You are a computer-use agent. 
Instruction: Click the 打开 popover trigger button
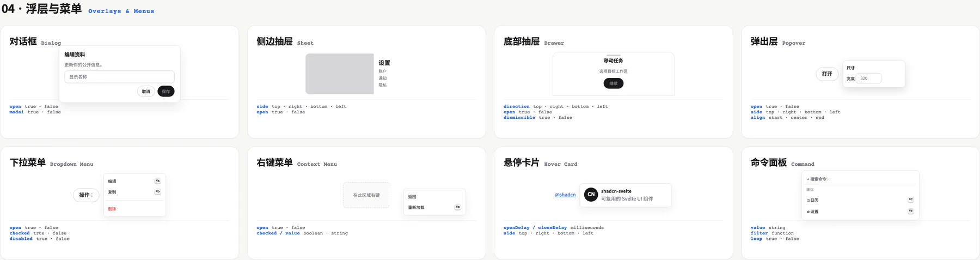(827, 74)
